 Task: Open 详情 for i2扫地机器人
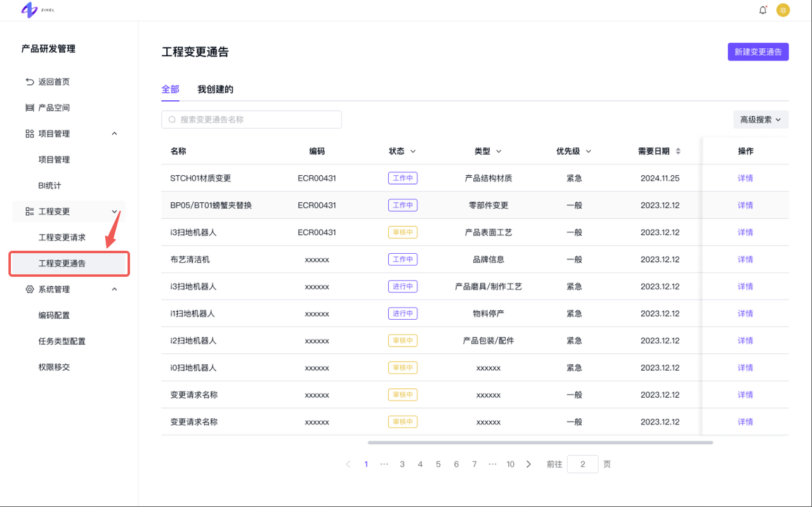pyautogui.click(x=745, y=341)
